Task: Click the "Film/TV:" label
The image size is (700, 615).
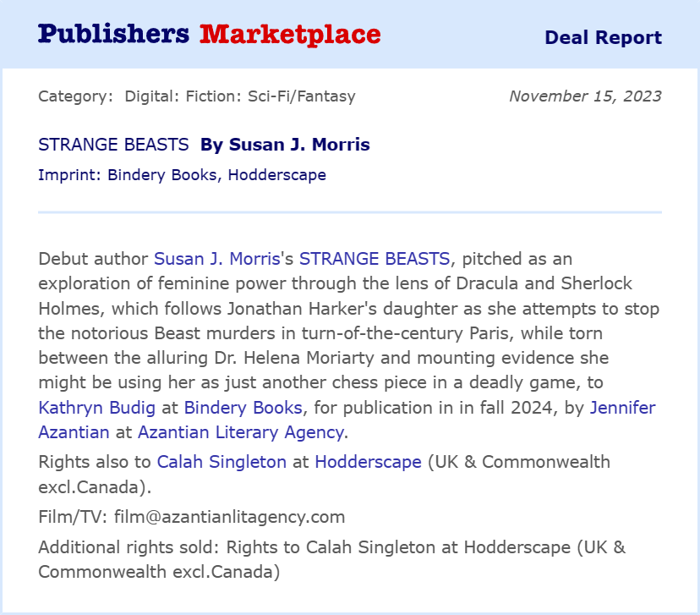Action: [x=69, y=517]
